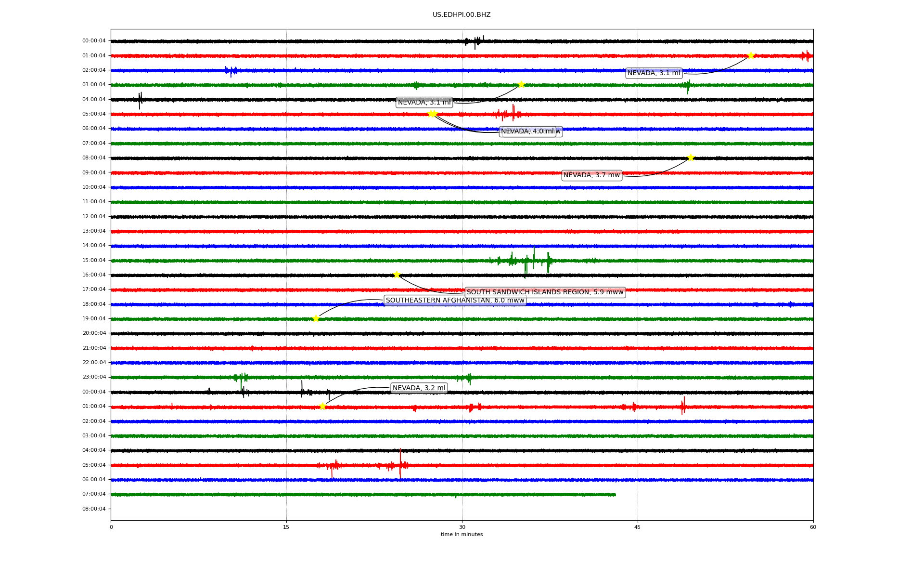This screenshot has height=578, width=924.
Task: Click the yellow star on the green 03:00:04 trace
Action: pyautogui.click(x=521, y=84)
